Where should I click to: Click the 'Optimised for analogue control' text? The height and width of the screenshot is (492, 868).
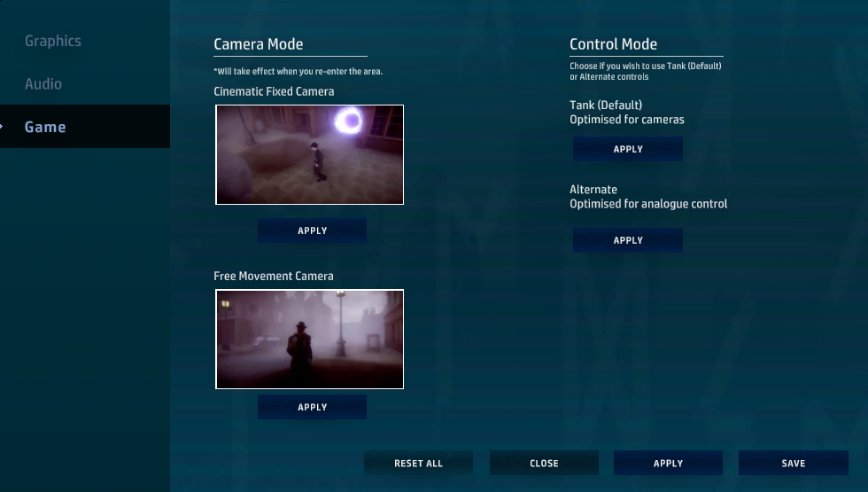[648, 204]
